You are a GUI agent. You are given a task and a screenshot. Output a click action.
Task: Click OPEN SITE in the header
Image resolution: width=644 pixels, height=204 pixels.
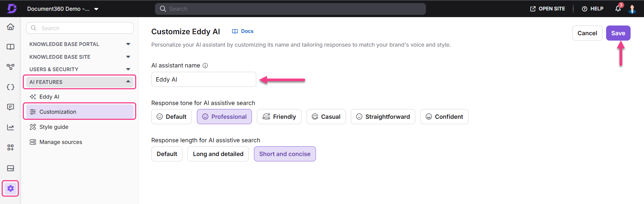click(x=547, y=9)
